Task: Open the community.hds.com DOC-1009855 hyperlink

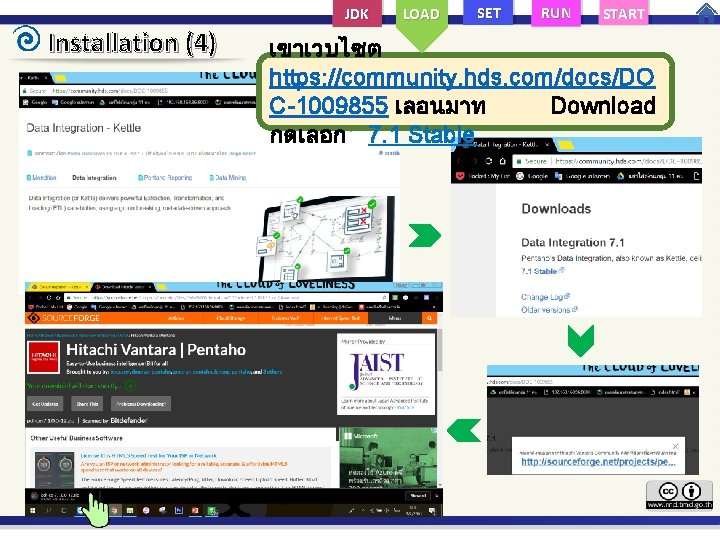Action: pyautogui.click(x=461, y=91)
